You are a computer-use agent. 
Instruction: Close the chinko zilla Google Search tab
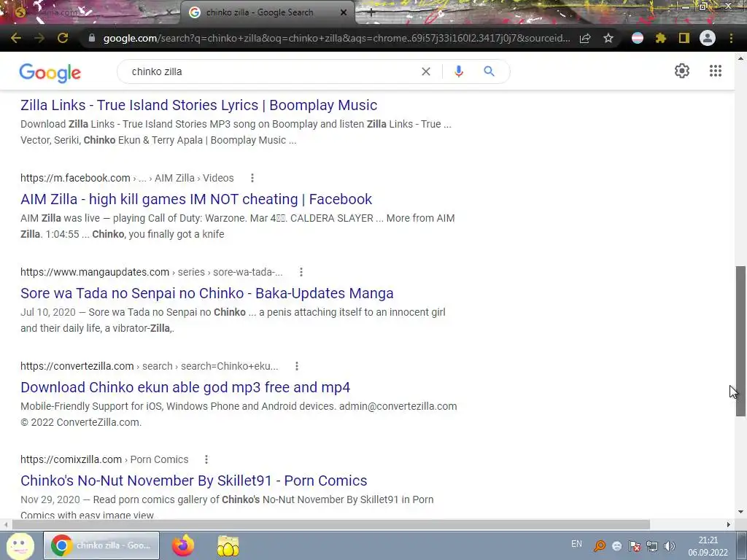click(x=344, y=13)
